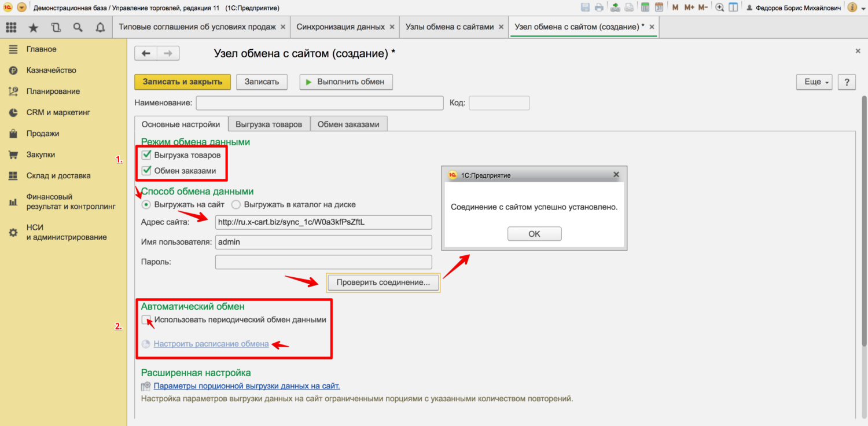Open the calendar icon
Viewport: 868px width, 426px height.
pyautogui.click(x=659, y=8)
